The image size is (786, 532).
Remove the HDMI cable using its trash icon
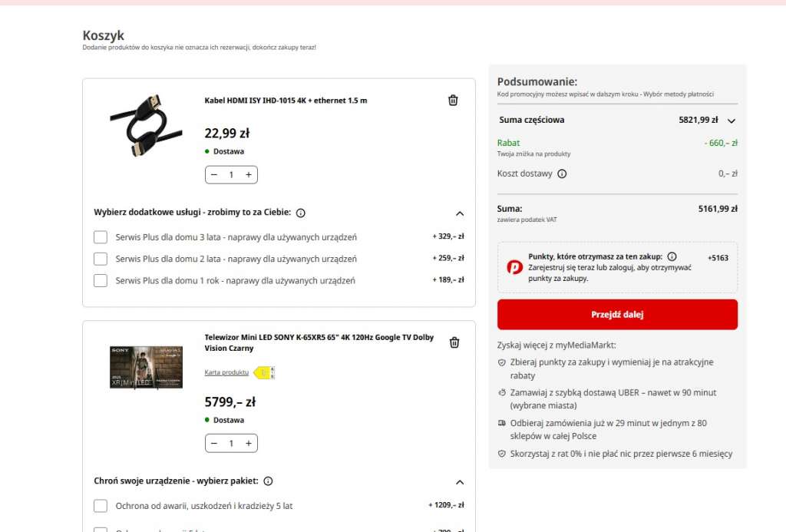point(453,100)
